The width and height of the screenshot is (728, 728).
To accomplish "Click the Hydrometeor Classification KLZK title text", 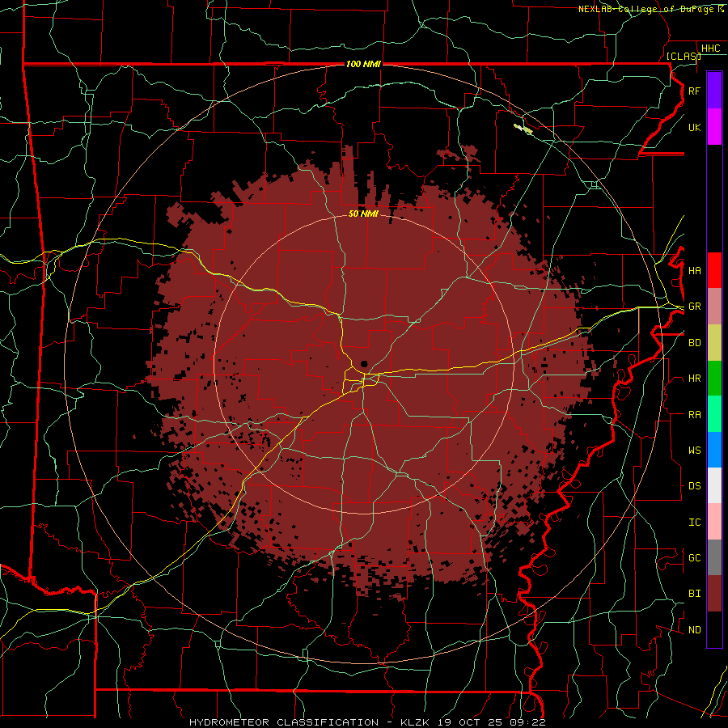I will tap(367, 722).
